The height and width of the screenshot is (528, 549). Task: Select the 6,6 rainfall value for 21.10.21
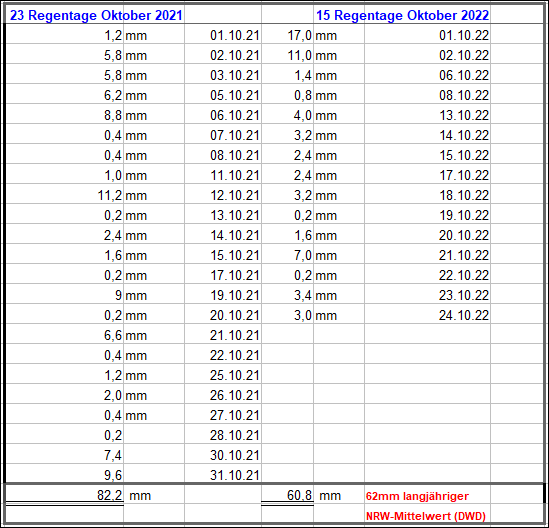tap(113, 335)
